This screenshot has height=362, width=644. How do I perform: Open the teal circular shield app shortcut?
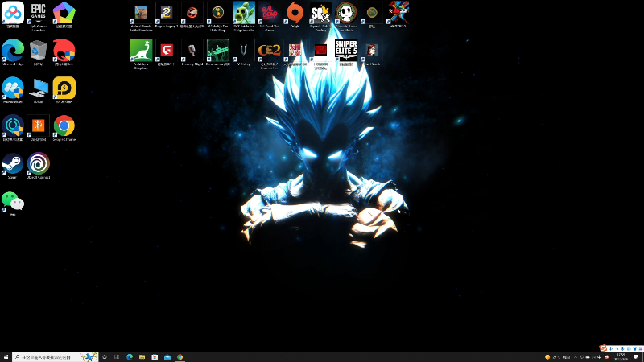coord(13,128)
